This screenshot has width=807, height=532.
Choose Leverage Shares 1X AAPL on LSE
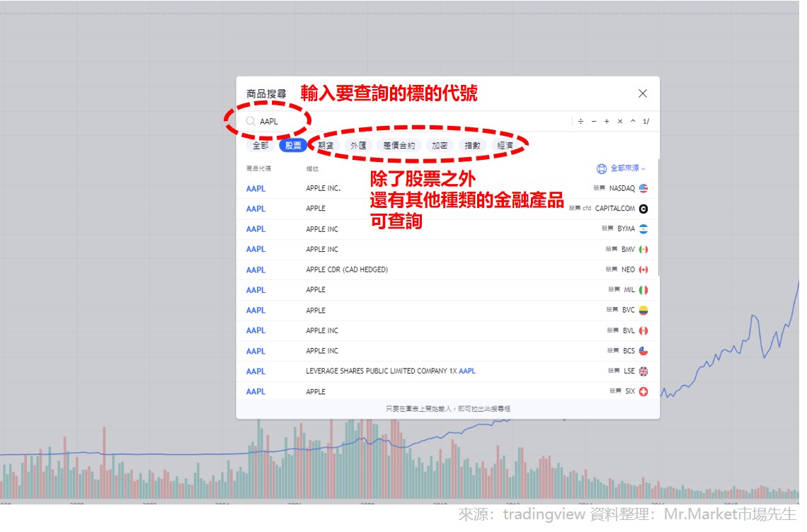click(447, 371)
